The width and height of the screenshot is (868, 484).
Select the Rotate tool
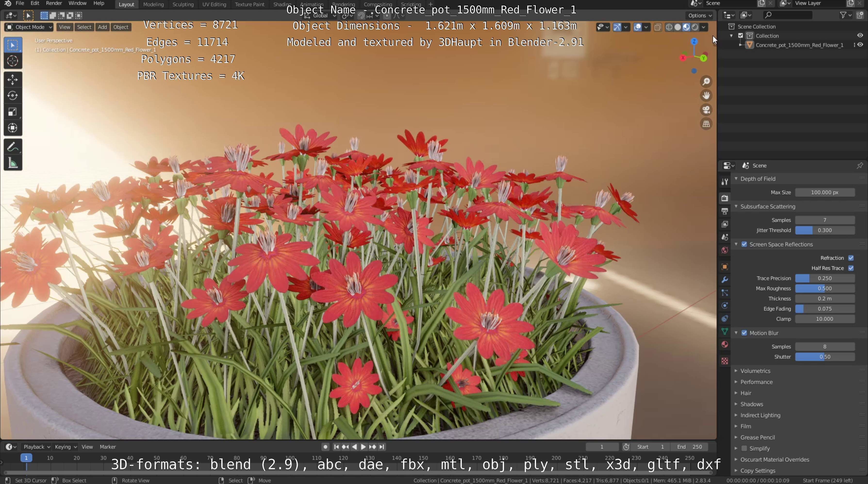[x=13, y=96]
